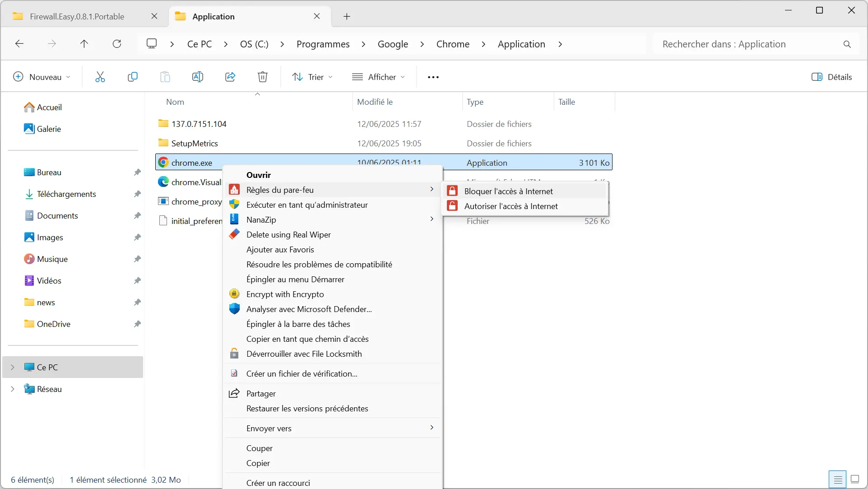
Task: Sort by the Nom column header
Action: (x=175, y=102)
